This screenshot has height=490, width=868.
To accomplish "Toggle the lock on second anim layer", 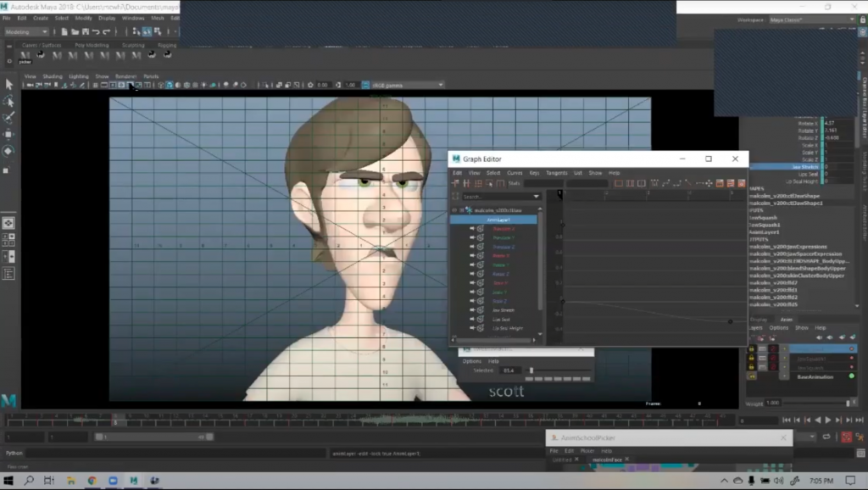I will click(x=751, y=359).
